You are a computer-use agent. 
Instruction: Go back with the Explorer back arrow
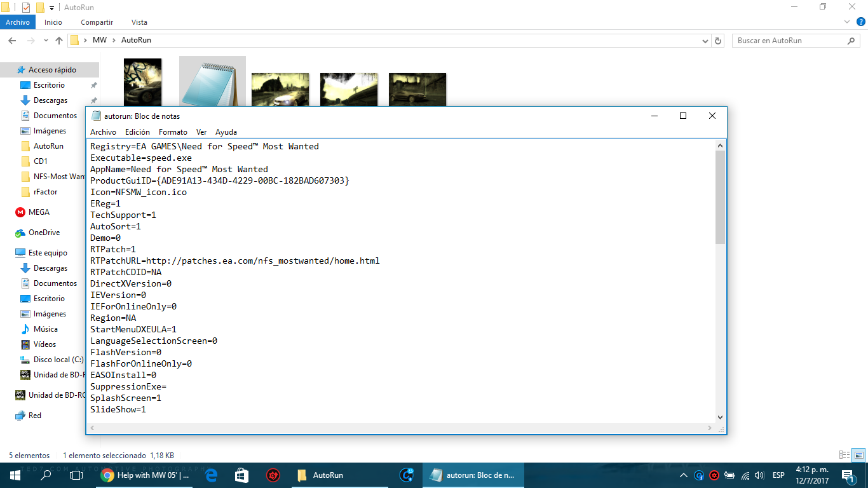click(x=11, y=41)
